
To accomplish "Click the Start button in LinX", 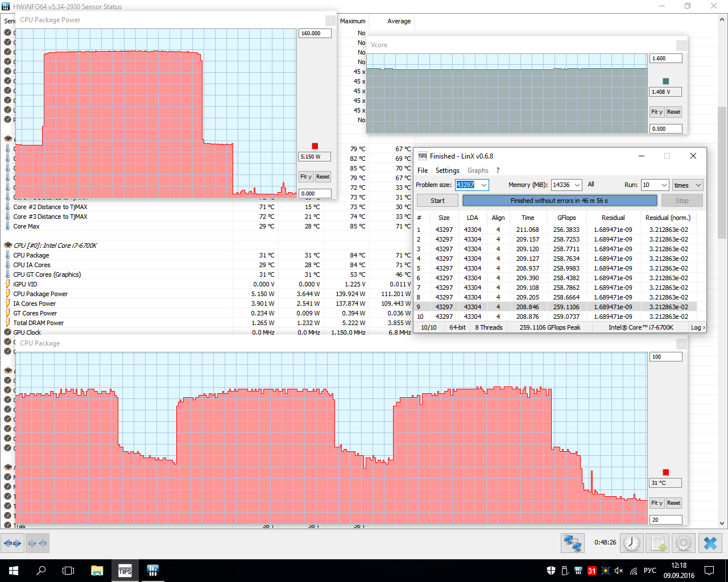I will [x=437, y=201].
